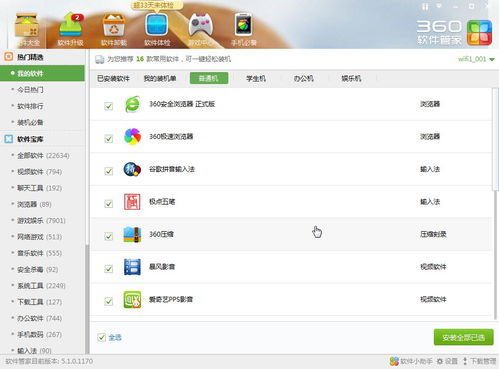Image resolution: width=499 pixels, height=369 pixels.
Task: Open 系统工具 (2249) category
Action: tap(42, 286)
